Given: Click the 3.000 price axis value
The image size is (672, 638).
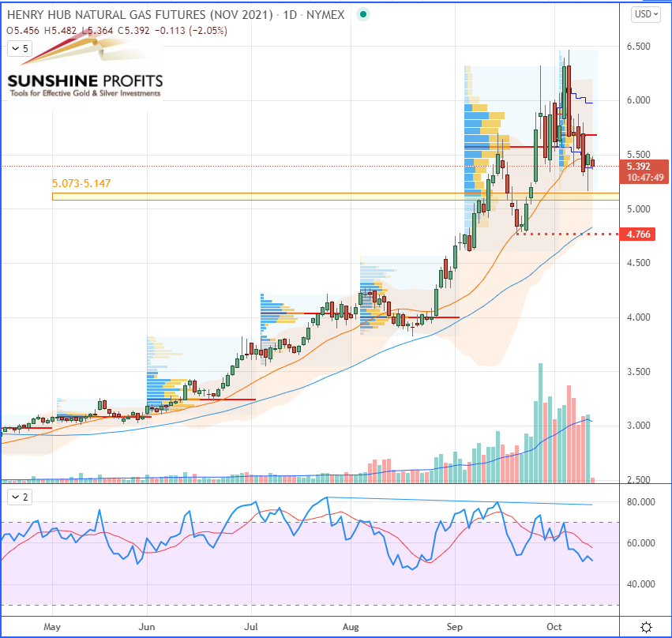Looking at the screenshot, I should tap(639, 426).
